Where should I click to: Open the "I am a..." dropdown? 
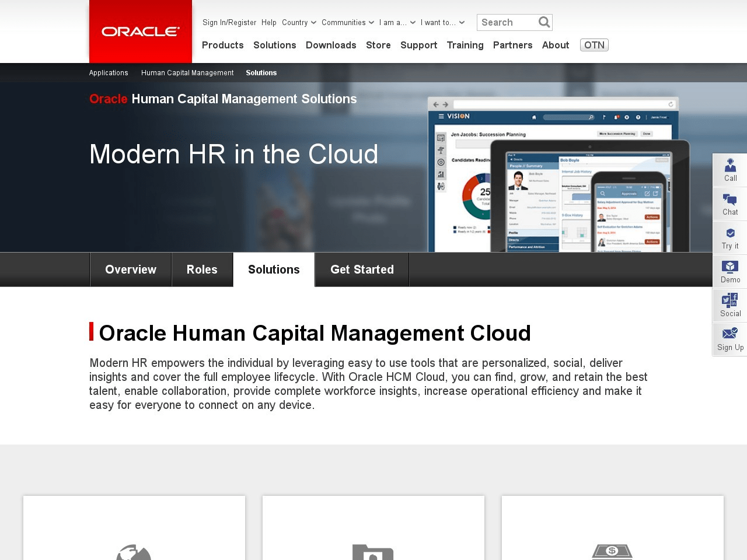tap(397, 23)
